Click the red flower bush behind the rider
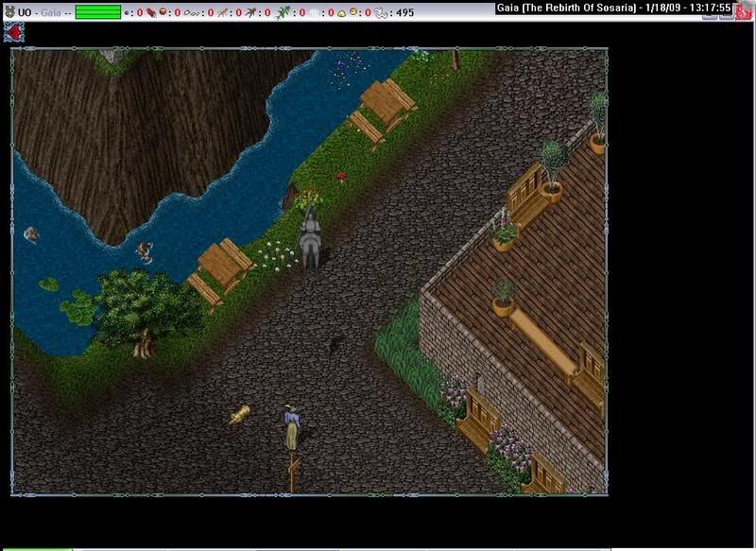Screen dimensions: 756x551 308,198
